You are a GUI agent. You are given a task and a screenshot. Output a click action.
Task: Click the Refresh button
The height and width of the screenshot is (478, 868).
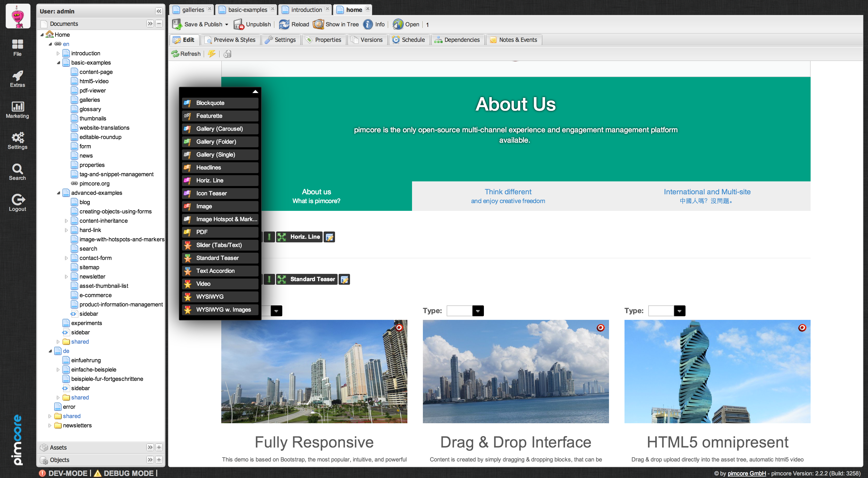pos(186,54)
